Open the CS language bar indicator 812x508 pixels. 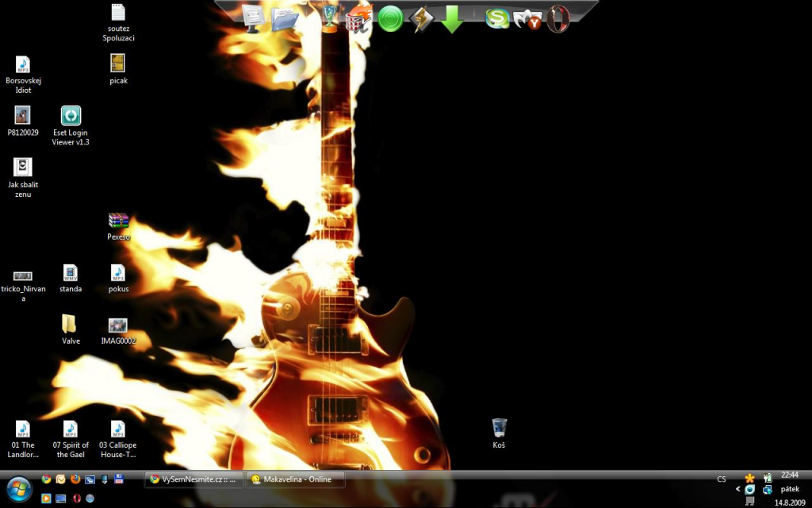(722, 479)
